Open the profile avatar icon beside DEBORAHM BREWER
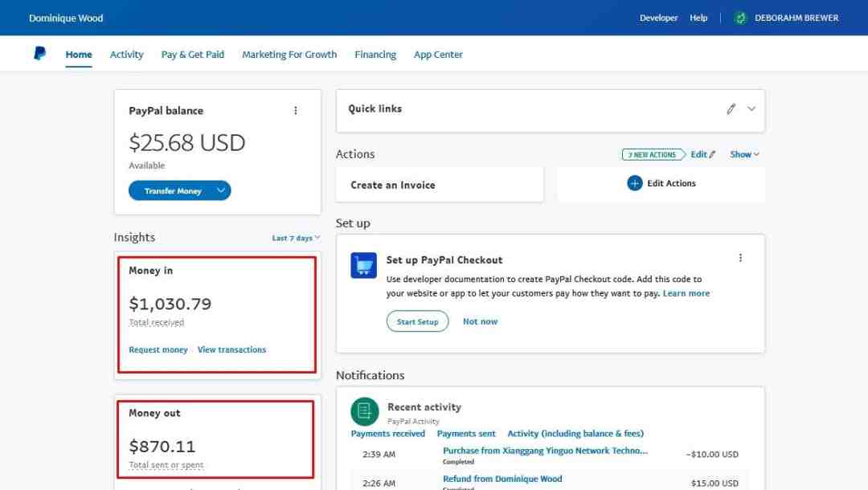Viewport: 868px width, 490px height. click(740, 18)
